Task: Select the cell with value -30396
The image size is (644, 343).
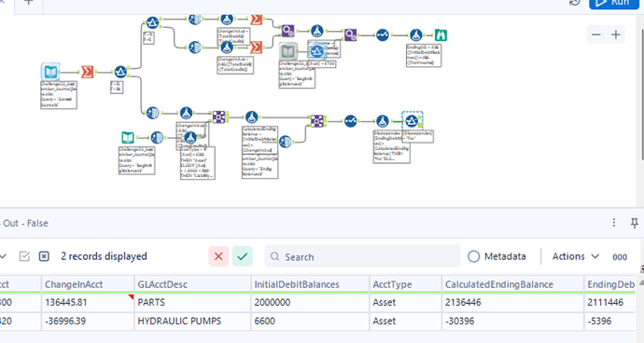Action: (512, 321)
